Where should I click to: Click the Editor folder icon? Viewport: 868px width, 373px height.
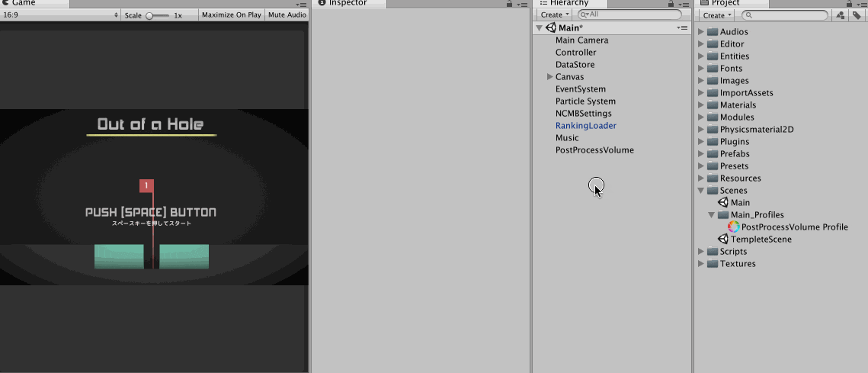(x=712, y=43)
